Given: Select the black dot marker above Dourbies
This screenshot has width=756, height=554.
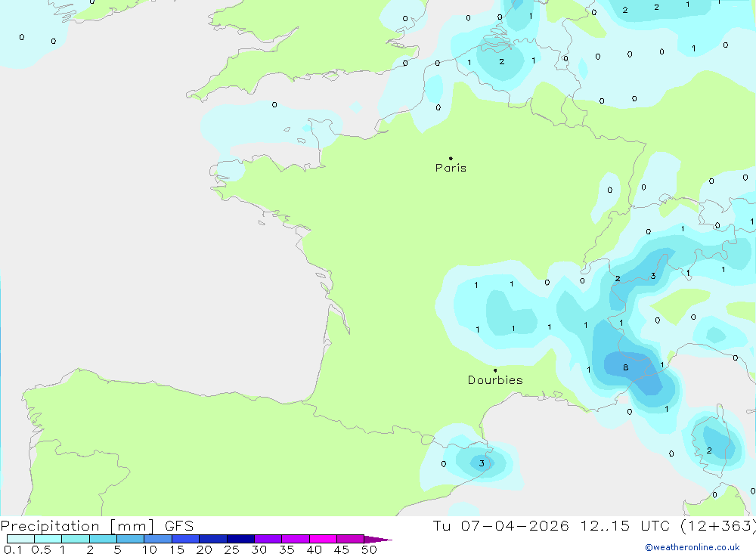Looking at the screenshot, I should point(495,370).
